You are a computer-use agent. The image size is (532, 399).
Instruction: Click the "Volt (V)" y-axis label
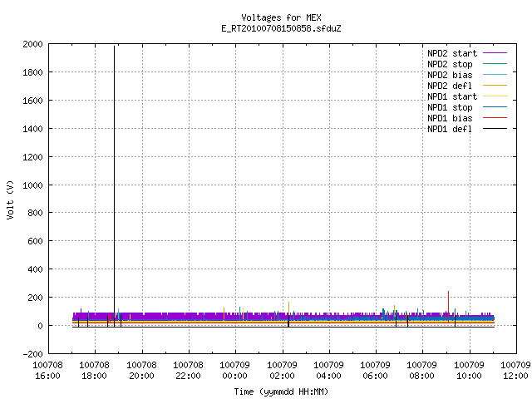pyautogui.click(x=10, y=199)
